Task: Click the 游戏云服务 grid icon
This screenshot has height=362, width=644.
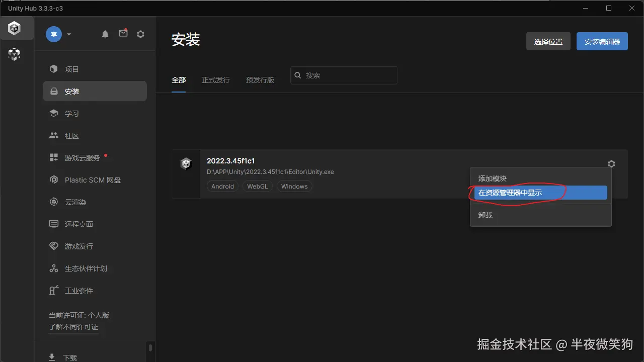Action: click(x=54, y=158)
